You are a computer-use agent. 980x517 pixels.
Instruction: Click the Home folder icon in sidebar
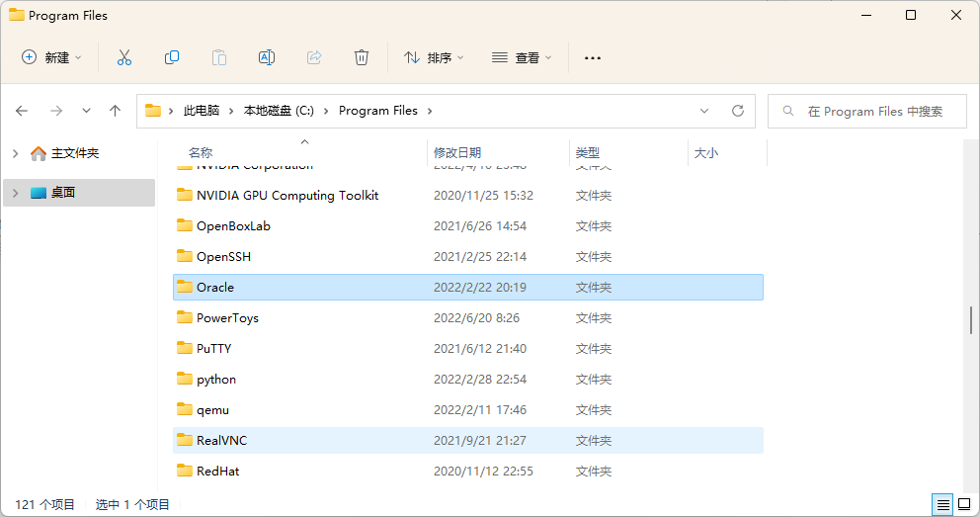coord(39,153)
